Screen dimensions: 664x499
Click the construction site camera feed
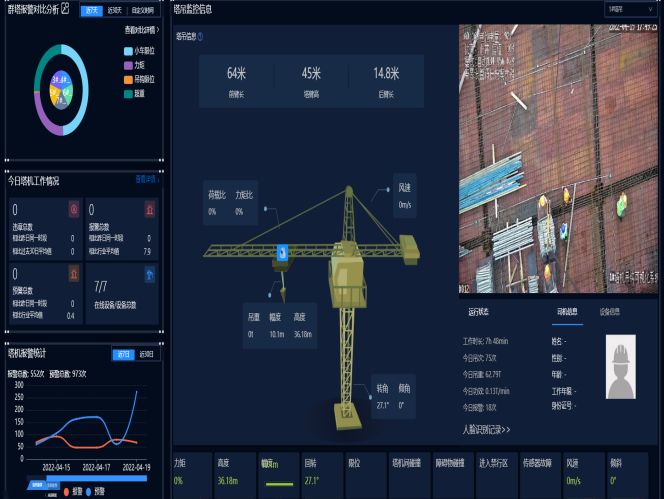click(558, 159)
